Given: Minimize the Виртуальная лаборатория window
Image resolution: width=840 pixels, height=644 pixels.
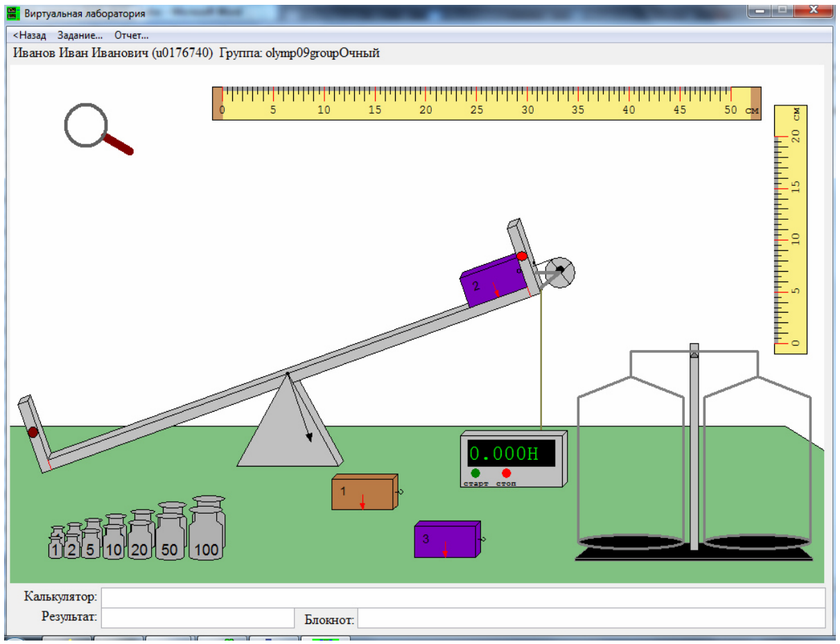Looking at the screenshot, I should (761, 10).
